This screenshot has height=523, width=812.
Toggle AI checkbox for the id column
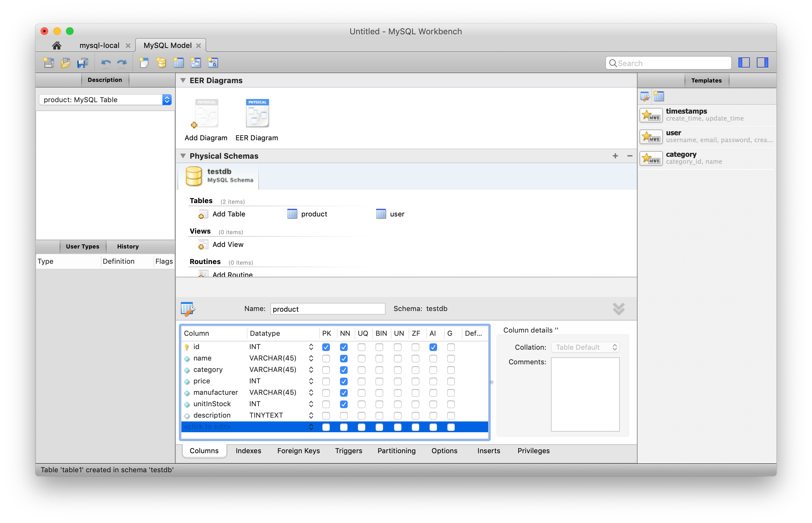(x=433, y=347)
